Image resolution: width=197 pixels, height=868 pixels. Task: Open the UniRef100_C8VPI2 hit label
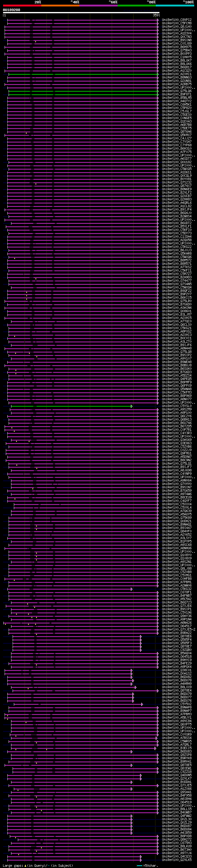point(177,20)
